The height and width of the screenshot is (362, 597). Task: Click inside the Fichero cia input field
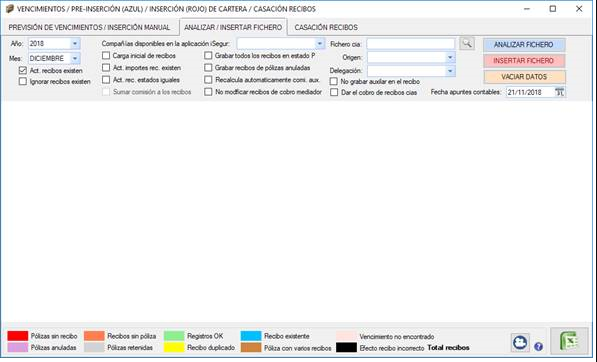point(411,44)
